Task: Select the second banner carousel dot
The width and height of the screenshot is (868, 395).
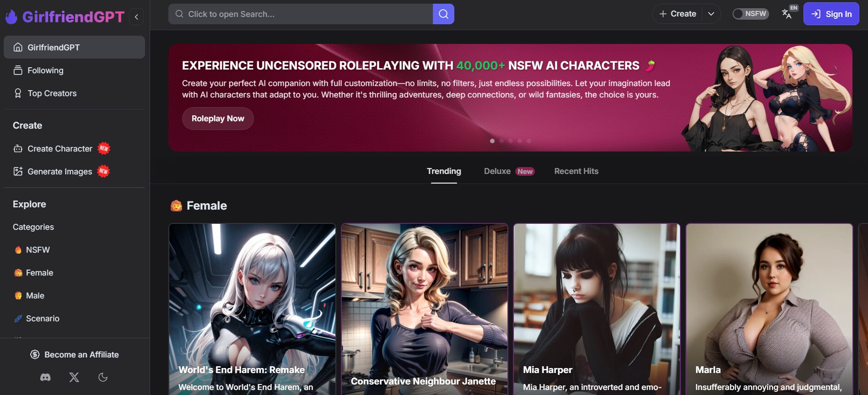Action: tap(501, 141)
